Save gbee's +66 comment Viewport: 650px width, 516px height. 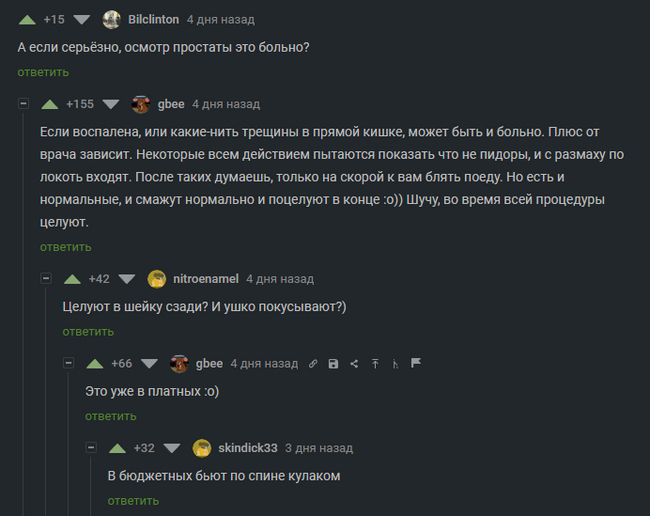coord(333,364)
